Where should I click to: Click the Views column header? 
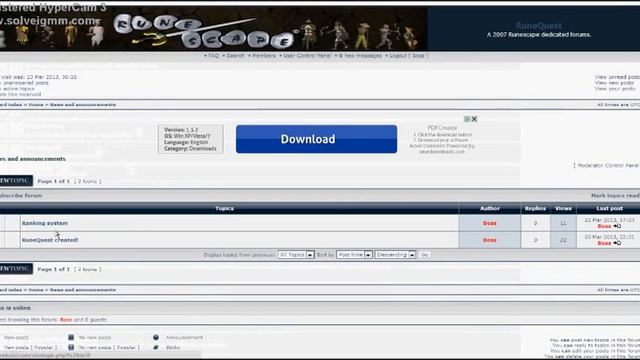tap(563, 208)
